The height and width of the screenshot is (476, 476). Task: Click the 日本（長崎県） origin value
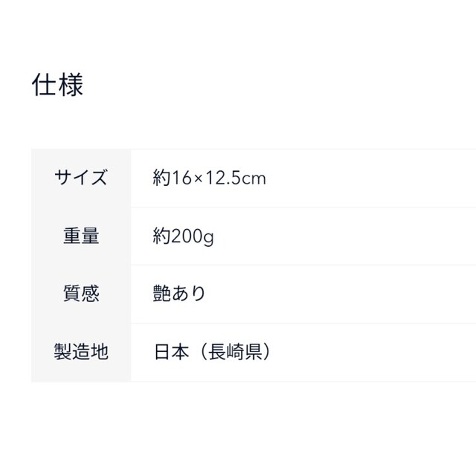coord(212,352)
